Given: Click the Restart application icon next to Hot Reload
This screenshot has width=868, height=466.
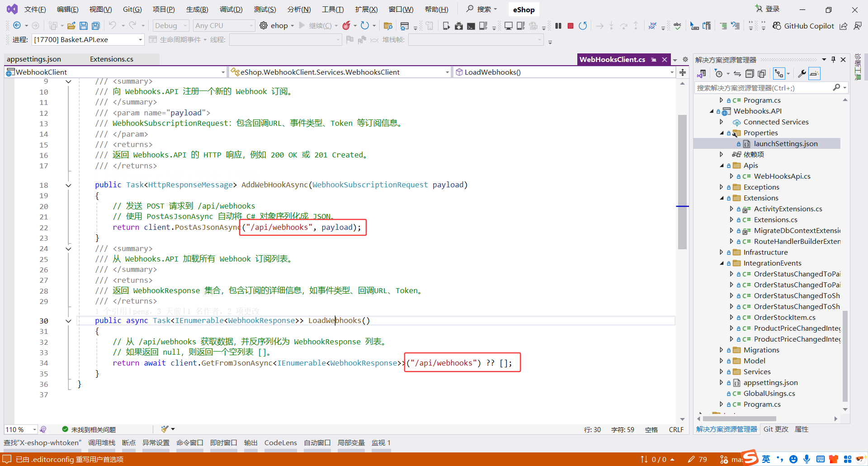Looking at the screenshot, I should pos(365,26).
